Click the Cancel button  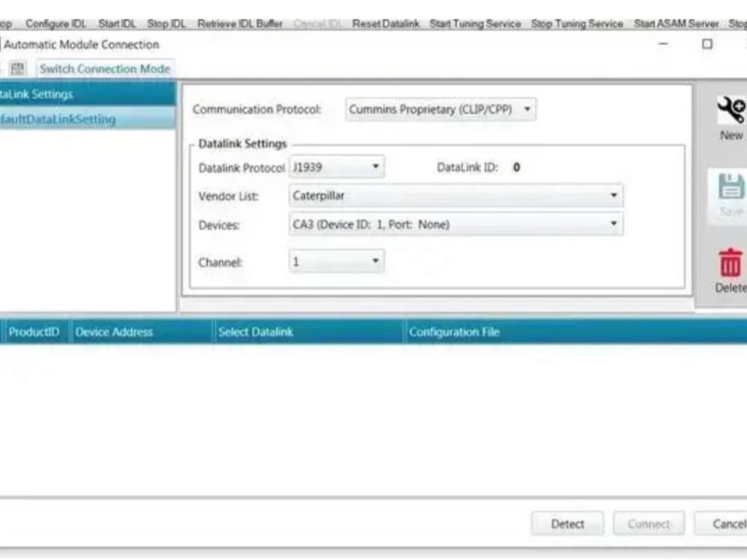721,524
